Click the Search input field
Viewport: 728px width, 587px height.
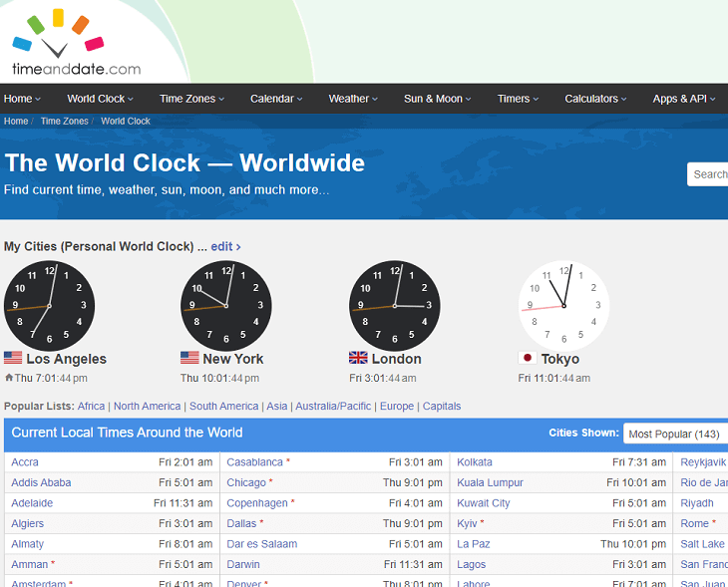pos(708,174)
